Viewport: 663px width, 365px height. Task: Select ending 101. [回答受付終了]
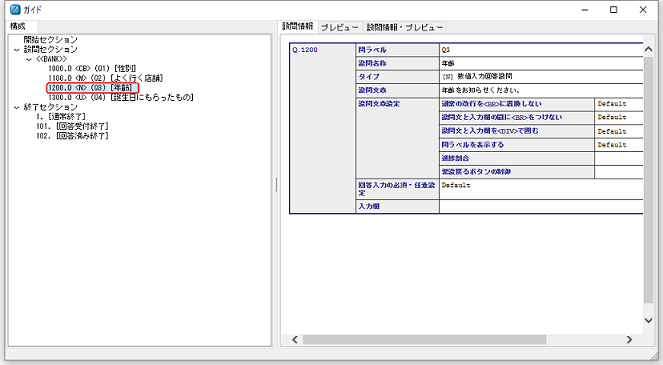(x=72, y=126)
